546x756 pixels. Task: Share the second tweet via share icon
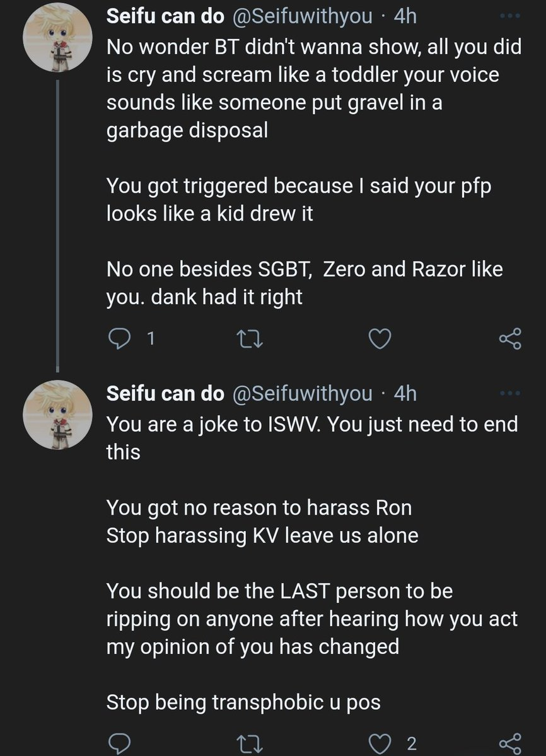coord(509,743)
